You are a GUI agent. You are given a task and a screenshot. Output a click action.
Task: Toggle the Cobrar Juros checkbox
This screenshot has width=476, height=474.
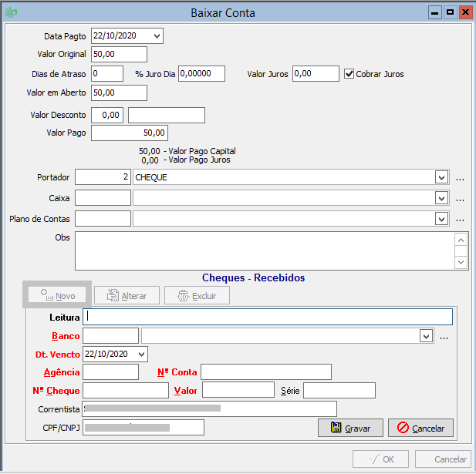tap(349, 74)
